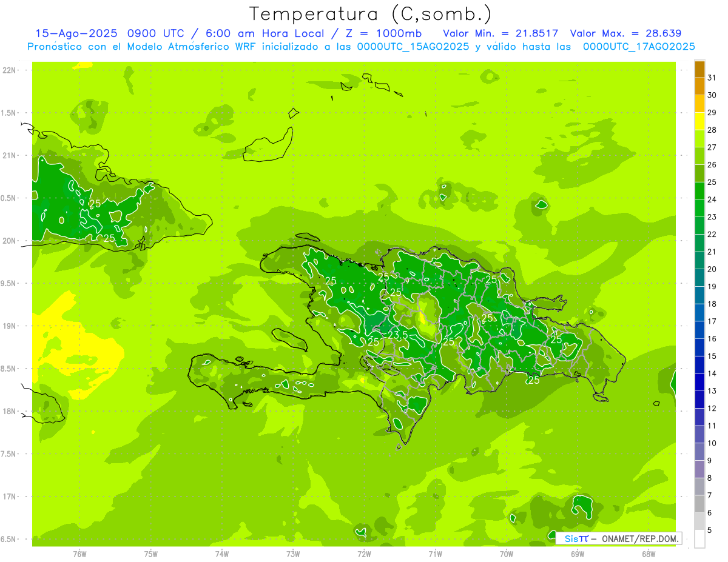
Task: Click the '22N' latitude axis label
Action: point(9,70)
